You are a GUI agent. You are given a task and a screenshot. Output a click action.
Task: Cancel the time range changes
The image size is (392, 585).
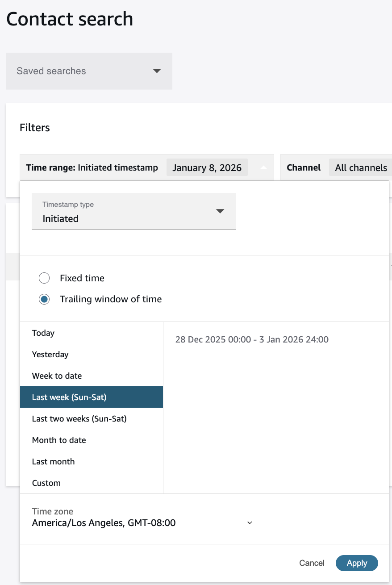pos(312,563)
